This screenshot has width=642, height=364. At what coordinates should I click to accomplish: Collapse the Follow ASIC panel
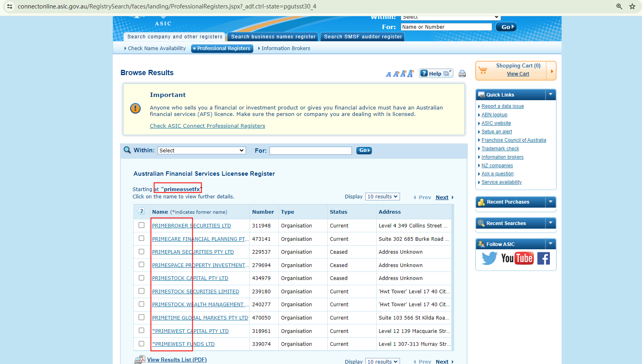click(x=551, y=244)
